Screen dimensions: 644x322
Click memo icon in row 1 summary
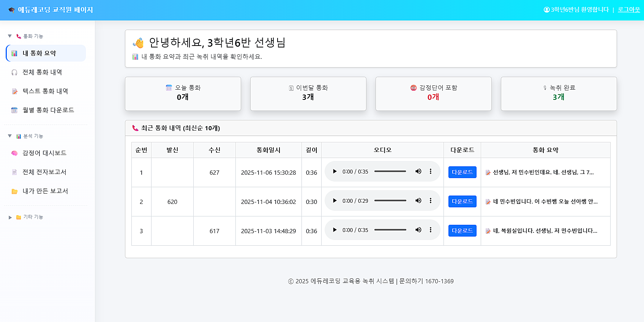point(488,172)
